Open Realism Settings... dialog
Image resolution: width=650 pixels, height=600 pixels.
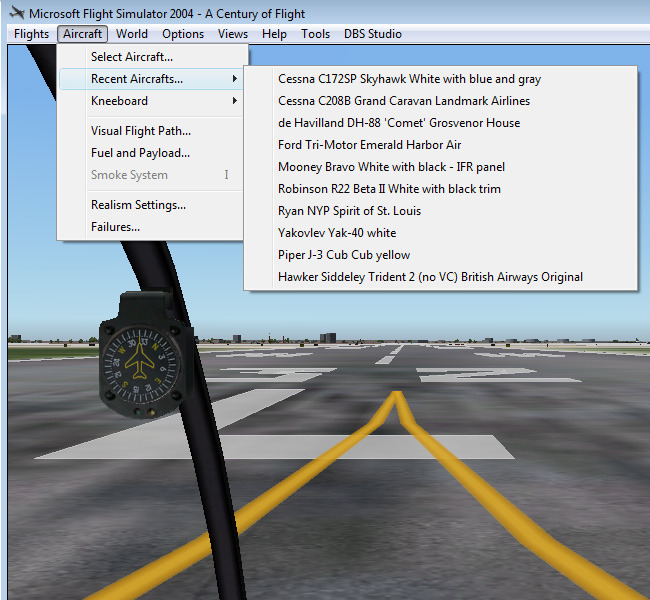click(x=151, y=205)
